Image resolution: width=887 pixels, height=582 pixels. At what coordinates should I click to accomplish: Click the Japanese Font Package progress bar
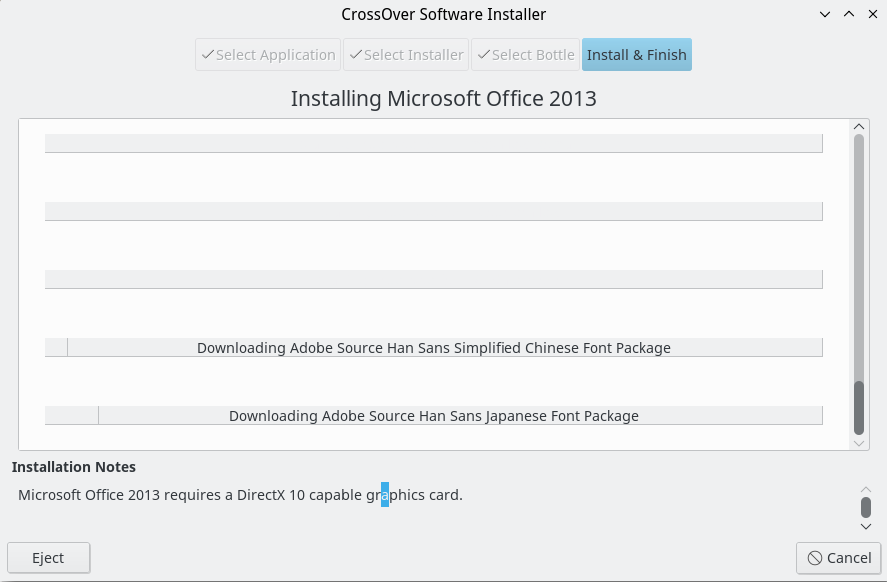pyautogui.click(x=434, y=415)
